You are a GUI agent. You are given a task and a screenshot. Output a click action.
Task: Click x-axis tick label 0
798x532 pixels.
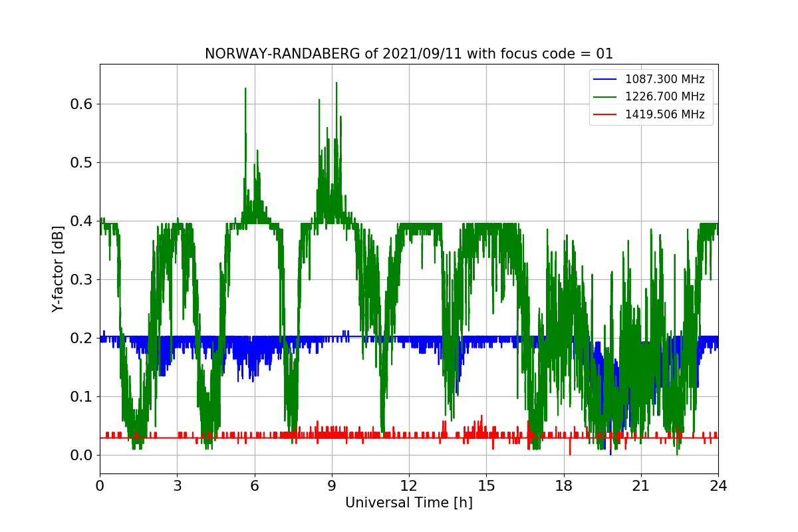(x=100, y=485)
